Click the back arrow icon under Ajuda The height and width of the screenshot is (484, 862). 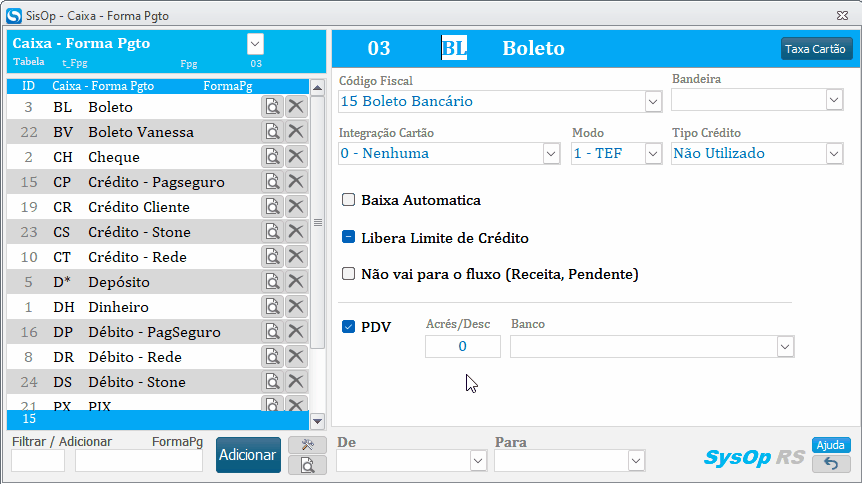click(x=831, y=464)
